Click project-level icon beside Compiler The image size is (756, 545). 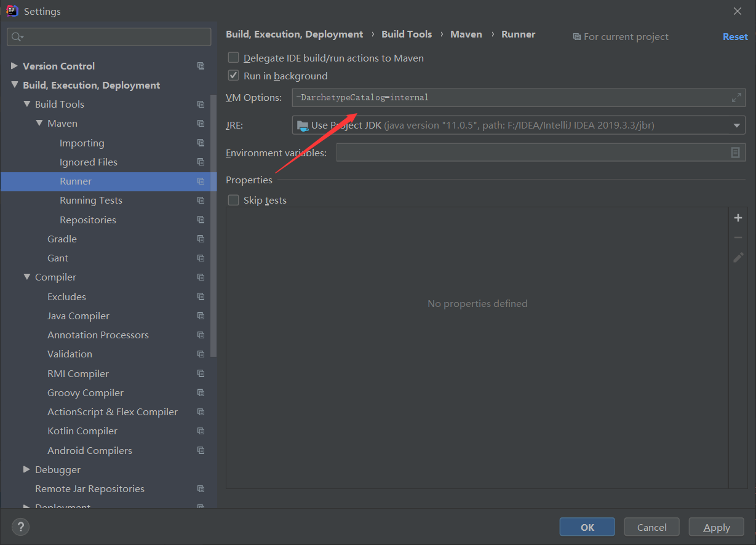[x=201, y=277]
